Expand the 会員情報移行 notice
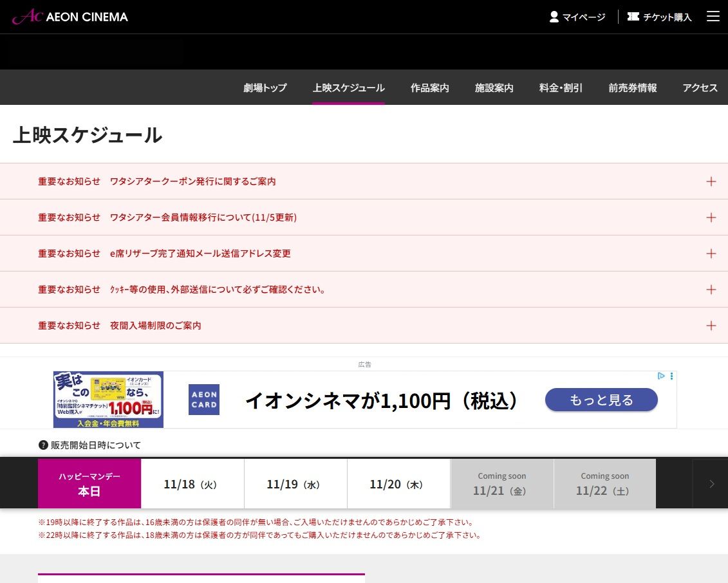 point(711,217)
